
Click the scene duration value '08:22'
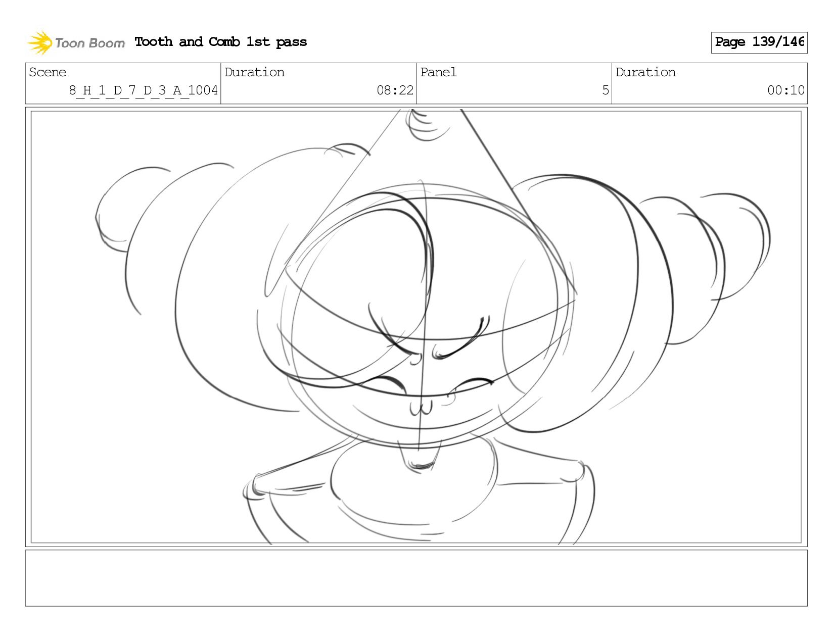pos(395,90)
